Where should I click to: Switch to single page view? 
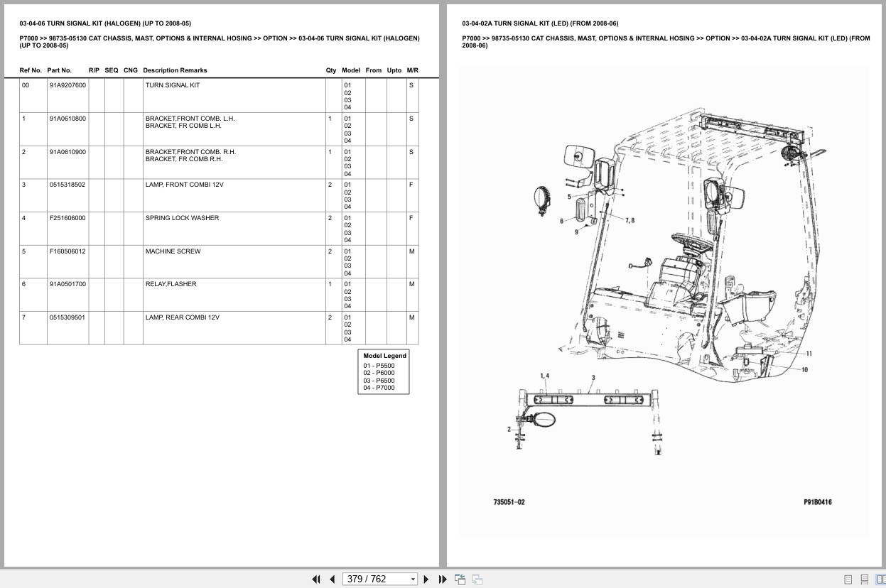(x=848, y=579)
